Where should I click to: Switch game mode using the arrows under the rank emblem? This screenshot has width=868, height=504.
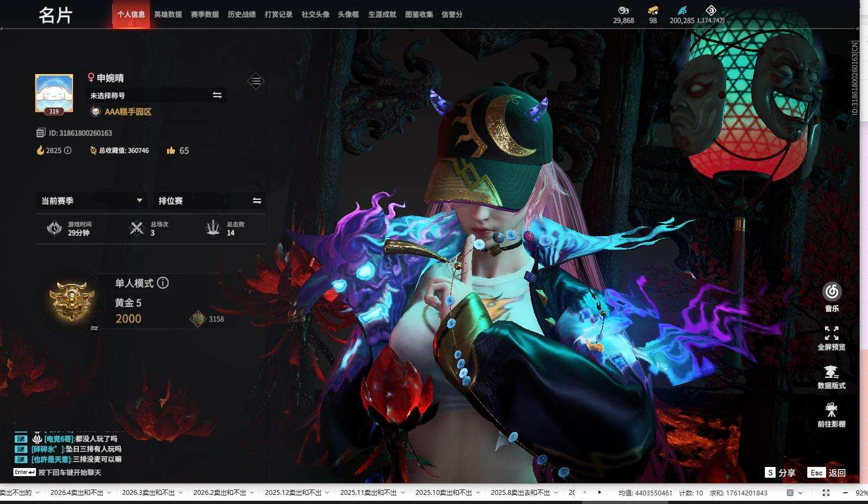tap(94, 328)
